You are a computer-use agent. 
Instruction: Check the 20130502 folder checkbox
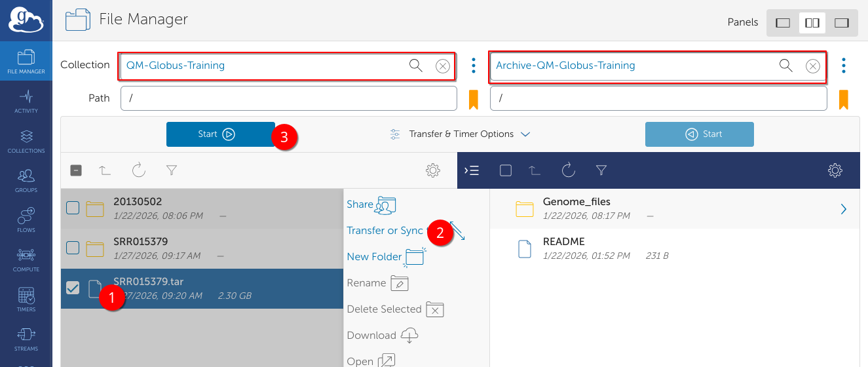(73, 208)
